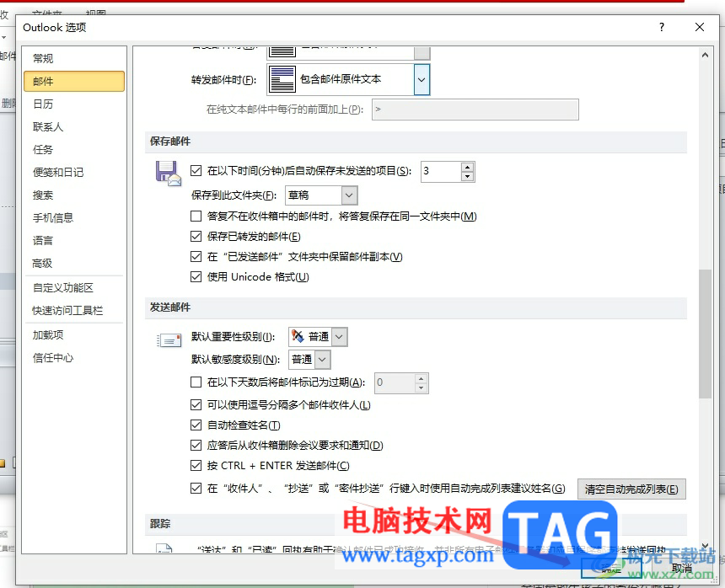The image size is (725, 588).
Task: Open the 默认重要性级别 dropdown
Action: [340, 337]
